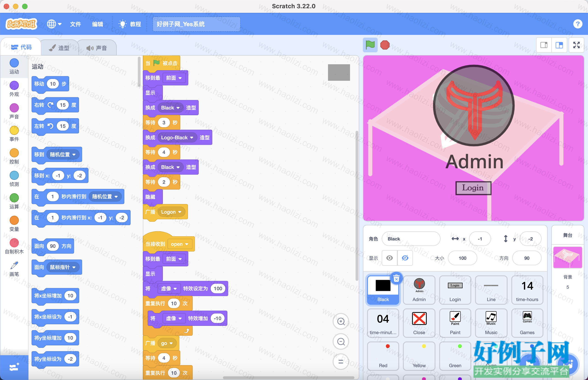Enter full screen stage mode

tap(576, 45)
